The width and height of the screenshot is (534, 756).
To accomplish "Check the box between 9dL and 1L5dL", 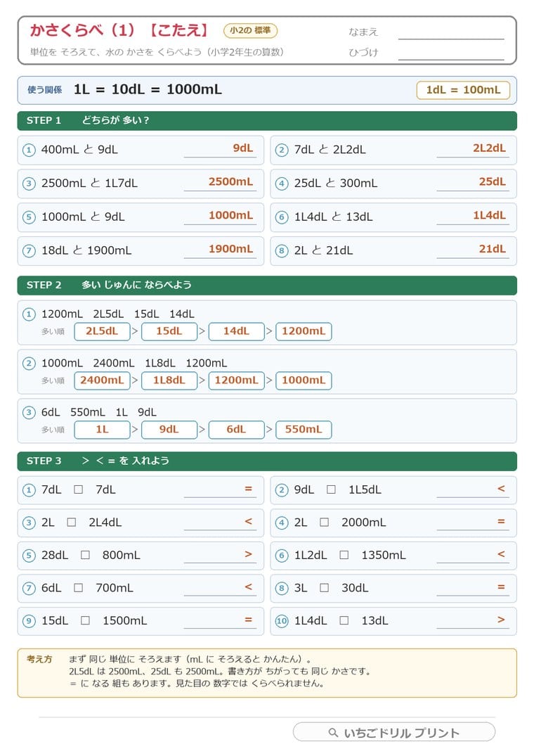I will (331, 489).
